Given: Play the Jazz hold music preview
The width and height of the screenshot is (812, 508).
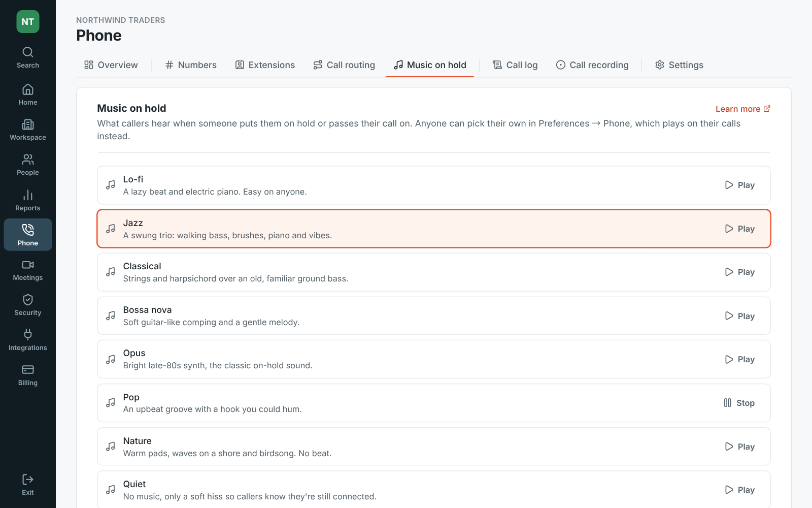Looking at the screenshot, I should [740, 229].
